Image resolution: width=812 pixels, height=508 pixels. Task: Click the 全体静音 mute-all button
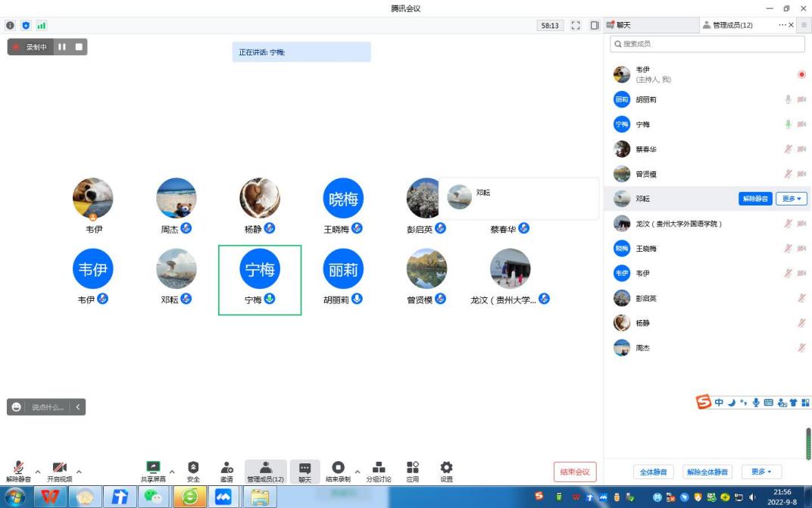(653, 472)
